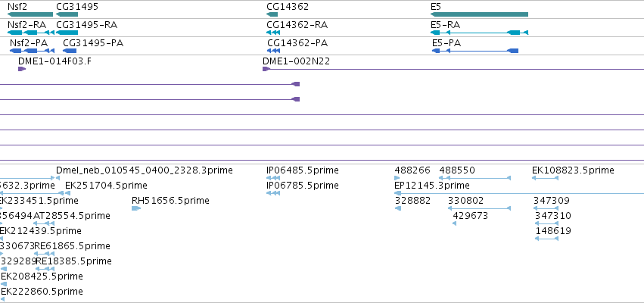Select the Nsf2 gene bar
Screen dimensions: 644x303
(x=30, y=14)
